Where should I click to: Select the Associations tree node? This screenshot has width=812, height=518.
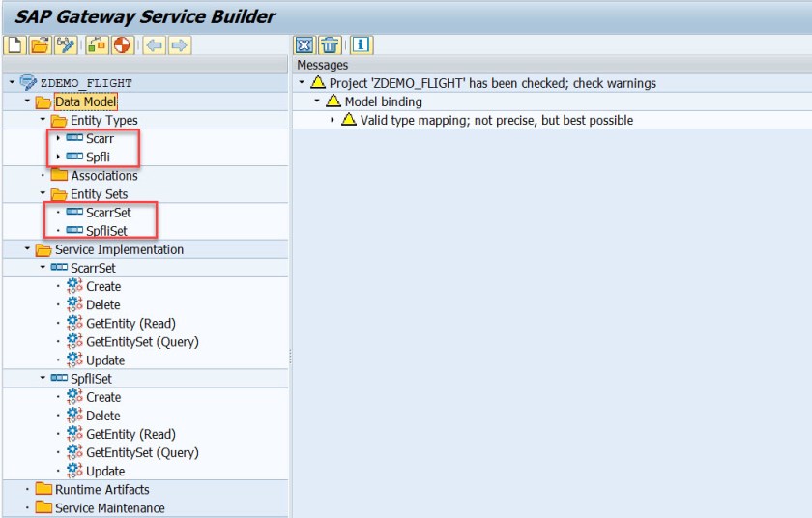pos(104,176)
